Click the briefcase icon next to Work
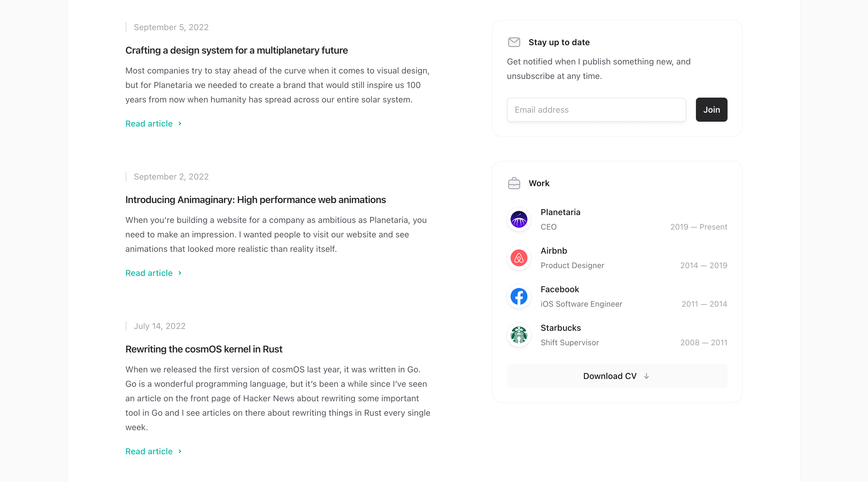 tap(514, 183)
